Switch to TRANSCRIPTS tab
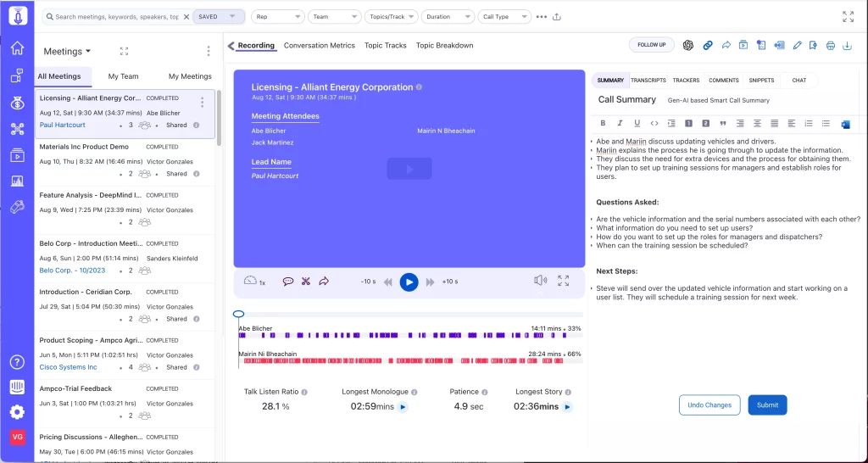The height and width of the screenshot is (463, 868). (648, 81)
